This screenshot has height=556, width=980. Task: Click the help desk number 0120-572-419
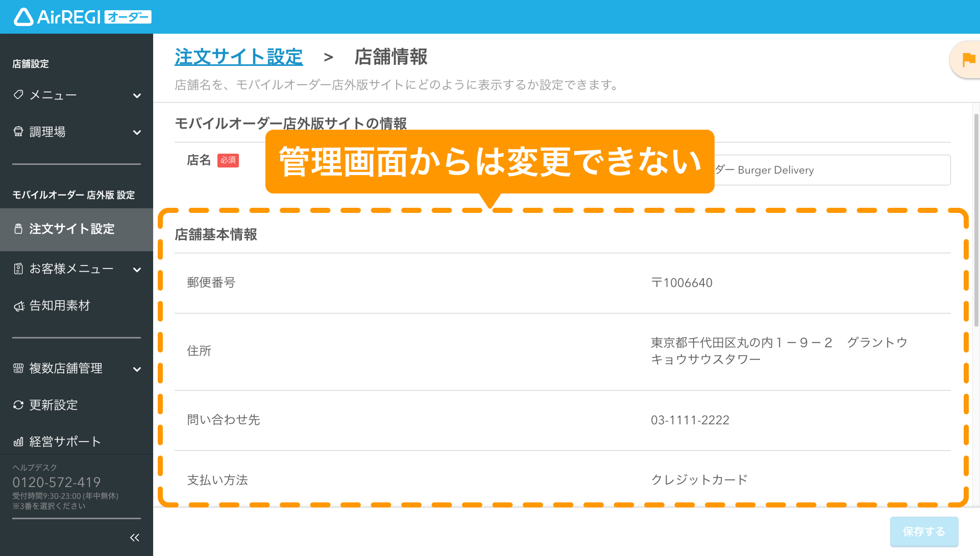click(57, 482)
